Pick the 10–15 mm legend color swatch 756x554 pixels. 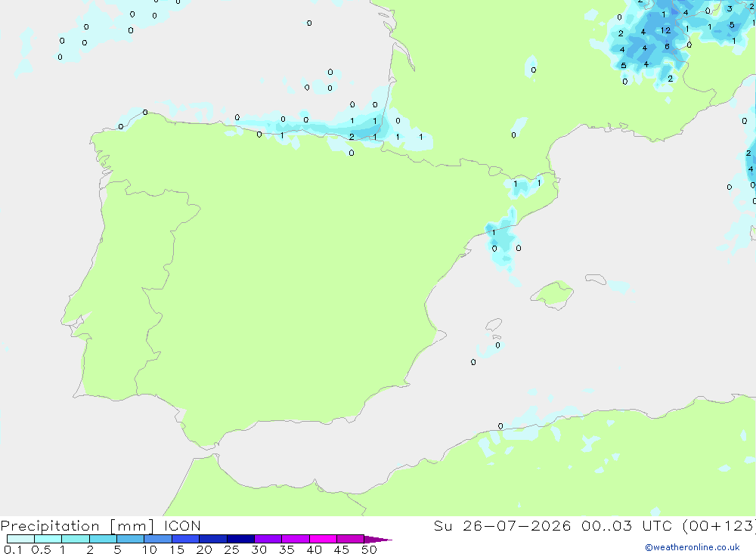click(158, 539)
